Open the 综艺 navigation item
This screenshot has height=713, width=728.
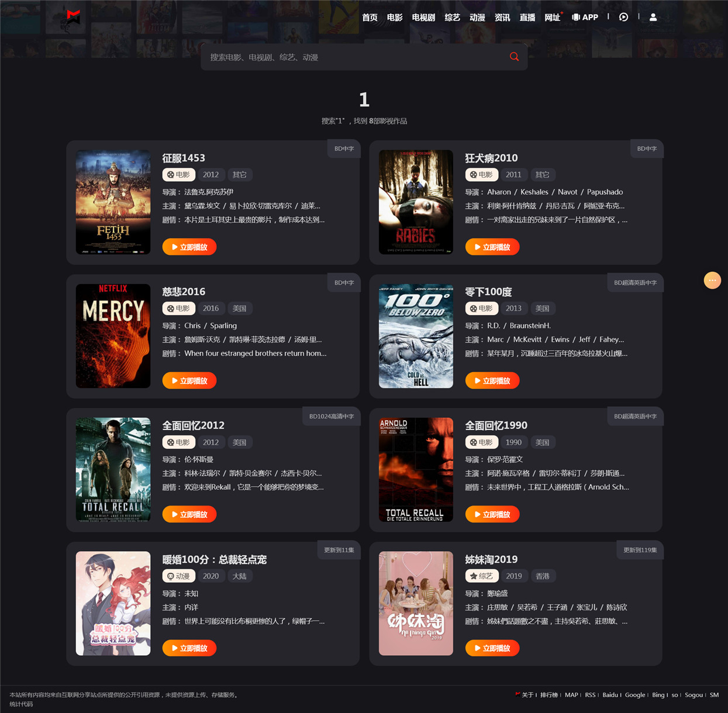click(x=452, y=18)
